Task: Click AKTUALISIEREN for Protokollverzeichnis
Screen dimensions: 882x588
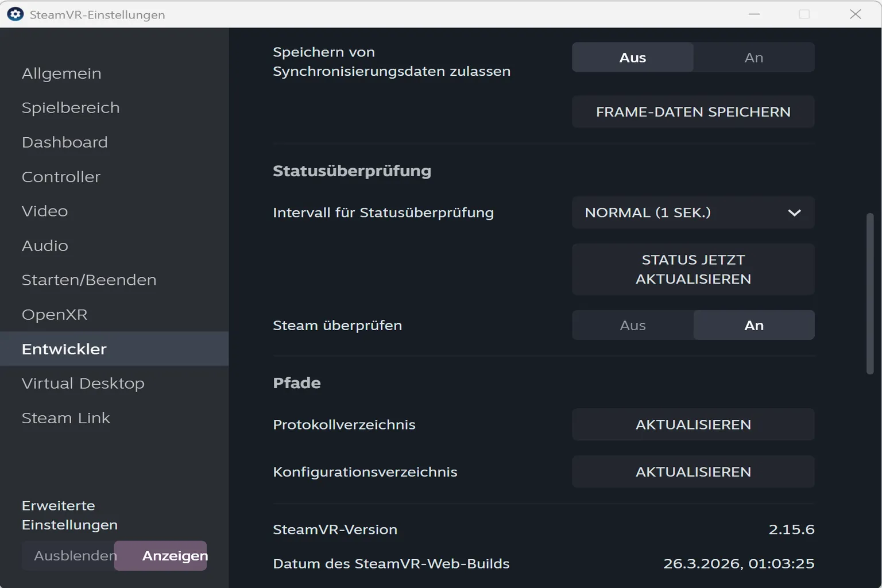Action: click(693, 424)
